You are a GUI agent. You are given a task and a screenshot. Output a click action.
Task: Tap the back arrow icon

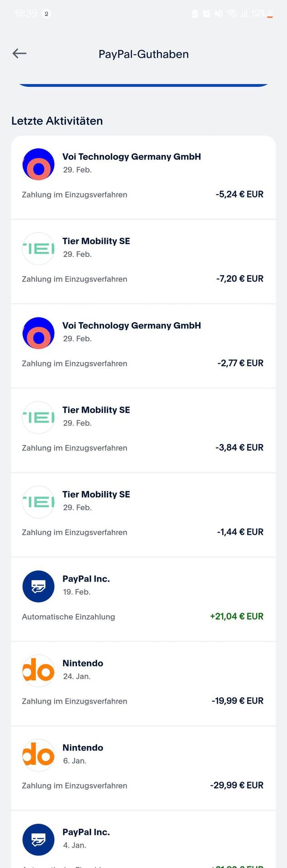click(19, 54)
